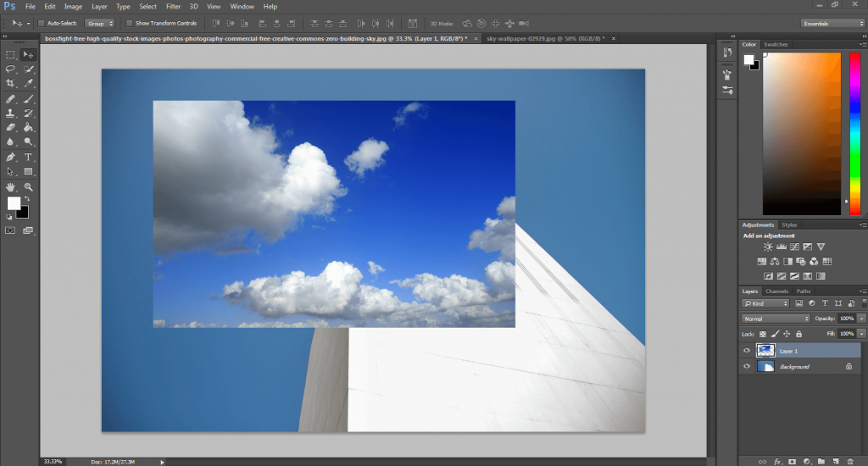Open the Normal blend mode dropdown
The width and height of the screenshot is (868, 466).
coord(776,319)
